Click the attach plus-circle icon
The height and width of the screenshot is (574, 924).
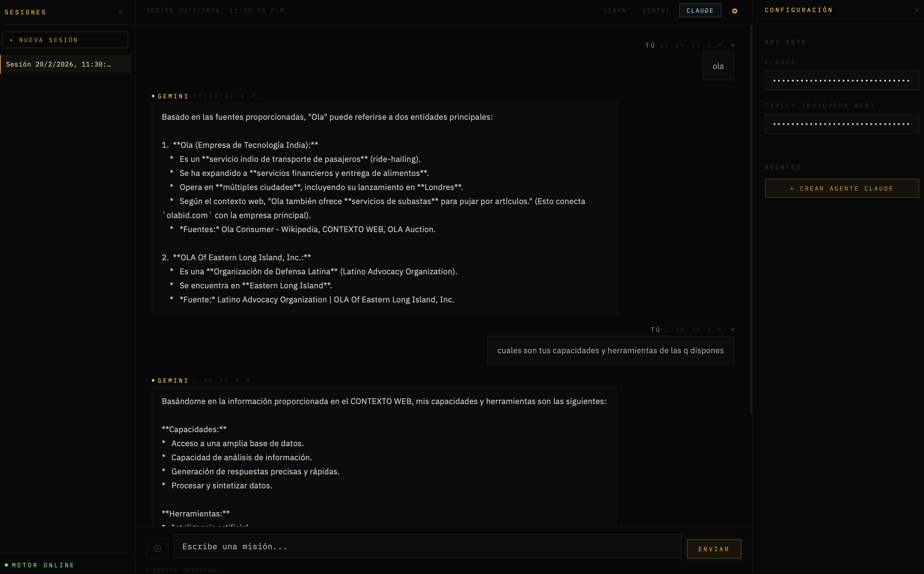[x=157, y=549]
